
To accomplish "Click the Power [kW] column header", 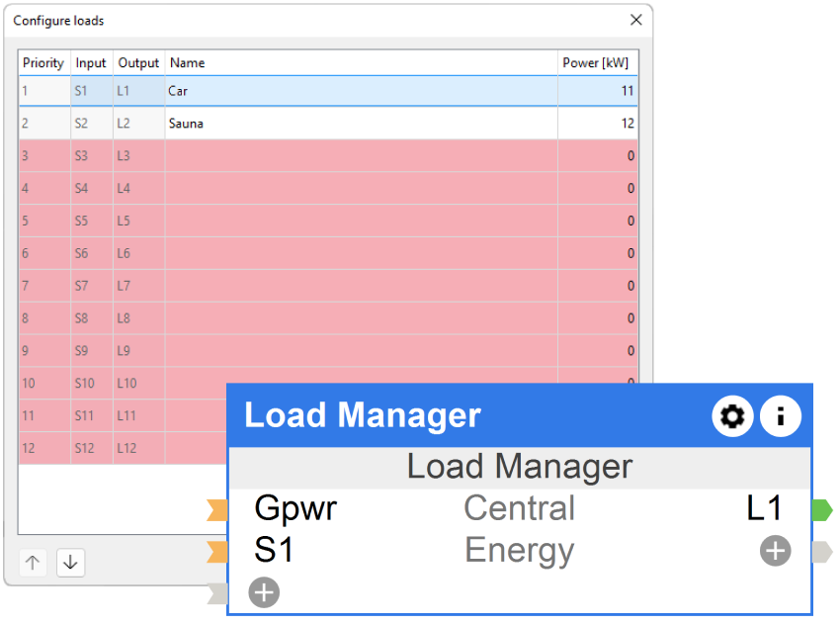I will click(x=595, y=62).
